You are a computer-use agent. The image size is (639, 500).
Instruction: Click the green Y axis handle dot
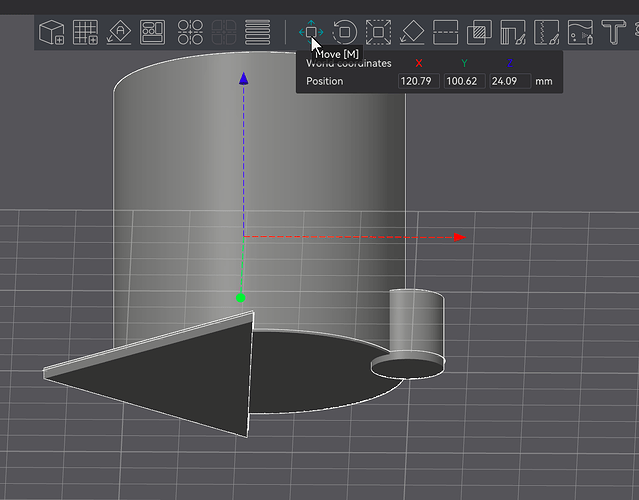[x=240, y=298]
